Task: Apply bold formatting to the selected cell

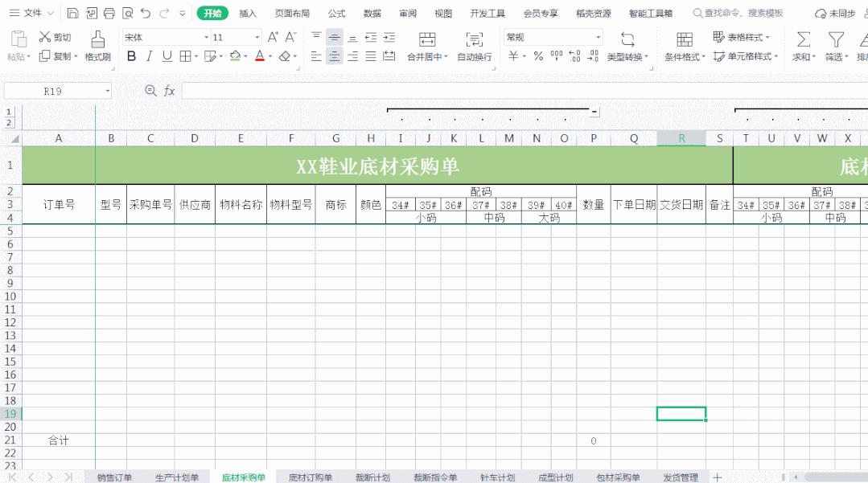Action: coord(131,55)
